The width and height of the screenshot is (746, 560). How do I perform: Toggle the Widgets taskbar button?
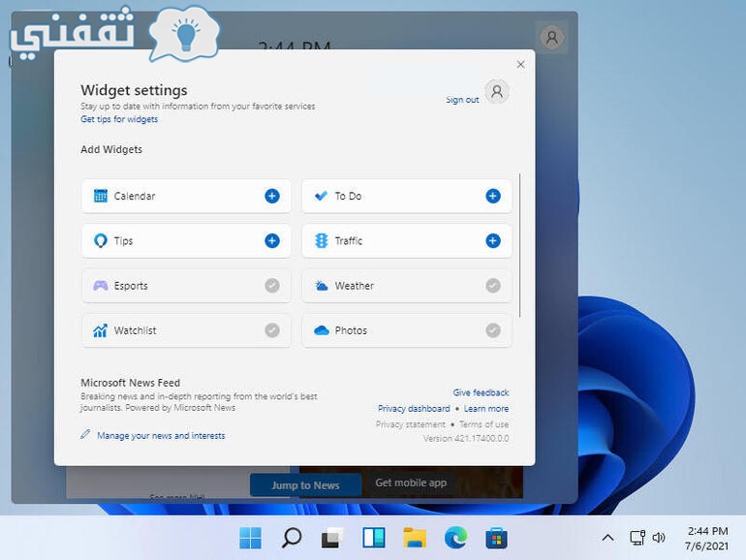pyautogui.click(x=373, y=538)
